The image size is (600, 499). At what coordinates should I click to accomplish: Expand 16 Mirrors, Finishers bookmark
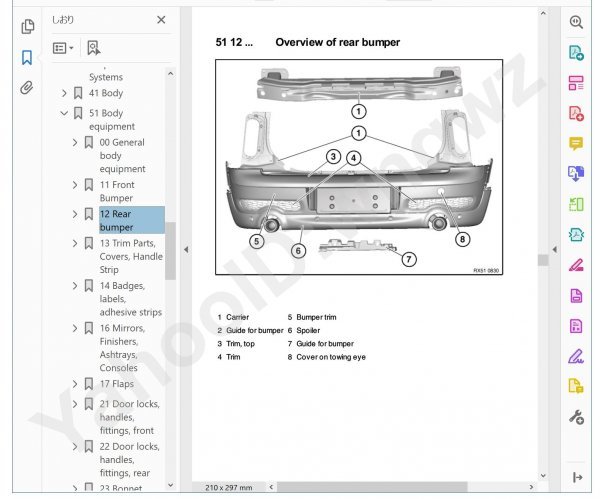pyautogui.click(x=75, y=328)
